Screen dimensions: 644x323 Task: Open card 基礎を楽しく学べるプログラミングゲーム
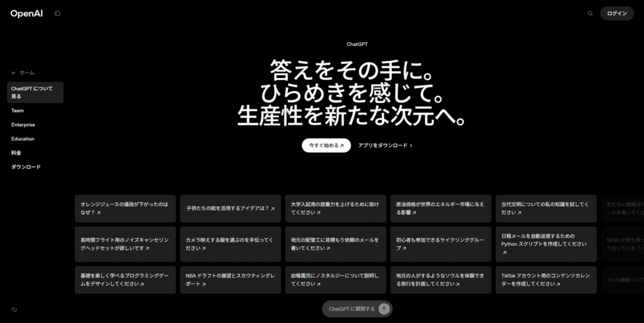(x=125, y=280)
